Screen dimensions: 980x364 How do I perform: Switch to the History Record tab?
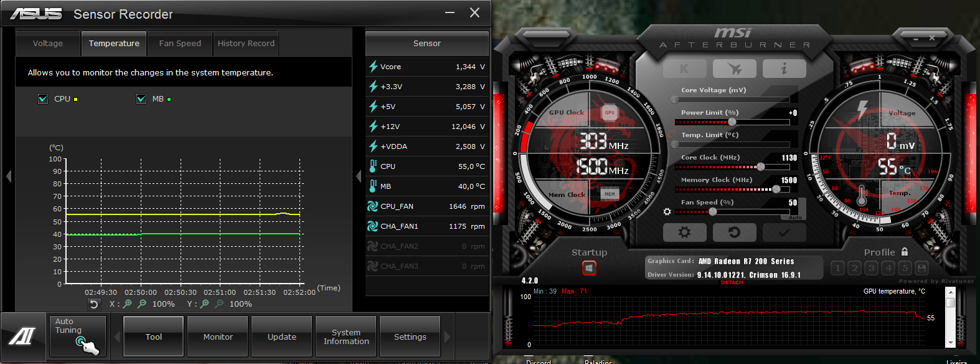(x=246, y=44)
